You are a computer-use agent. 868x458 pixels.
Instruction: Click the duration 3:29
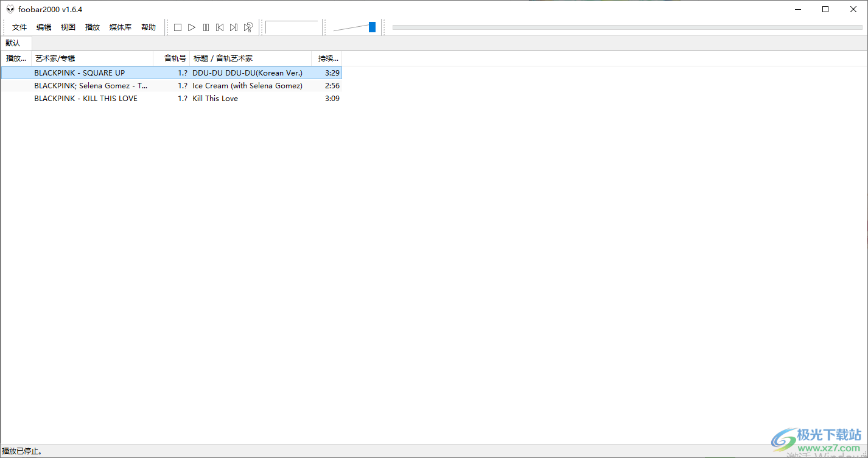332,73
